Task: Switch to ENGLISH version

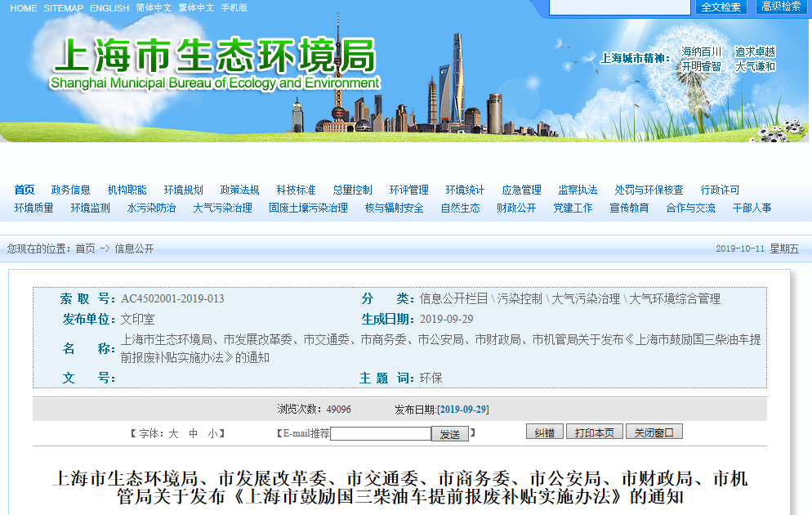Action: [x=109, y=8]
